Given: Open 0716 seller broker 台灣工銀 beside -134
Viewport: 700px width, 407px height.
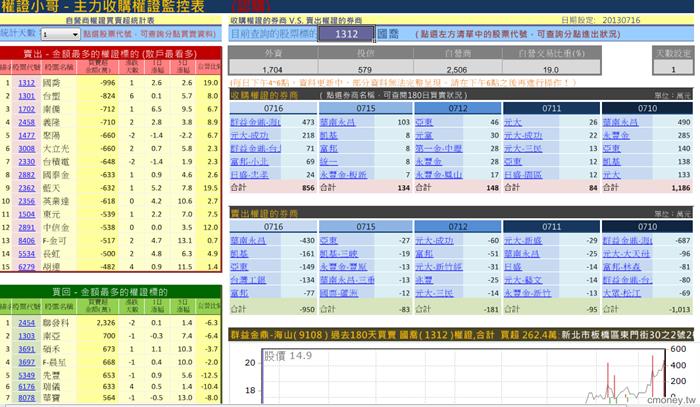Looking at the screenshot, I should [248, 280].
